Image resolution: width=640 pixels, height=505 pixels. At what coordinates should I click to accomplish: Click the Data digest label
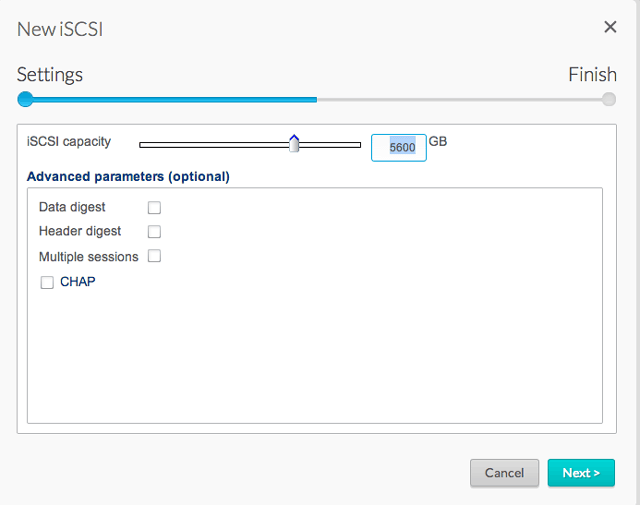(x=72, y=207)
